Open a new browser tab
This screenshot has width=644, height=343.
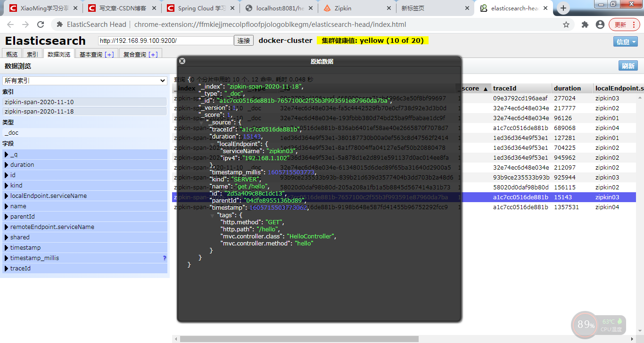pyautogui.click(x=563, y=8)
